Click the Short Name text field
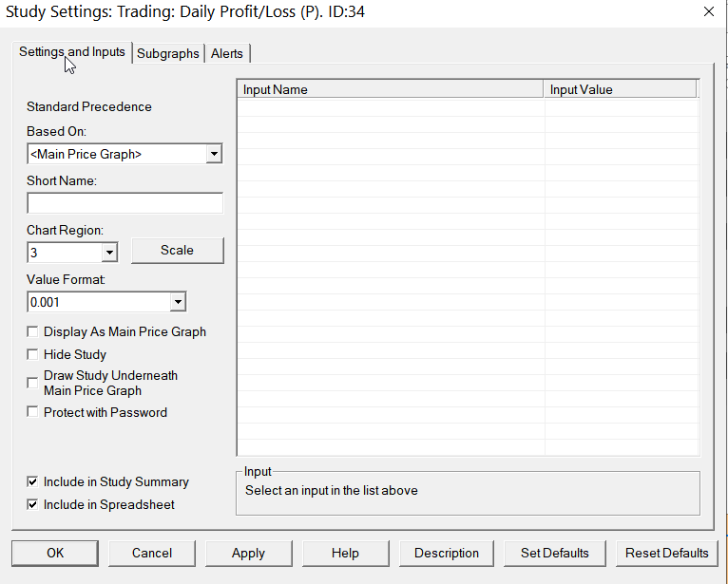 (x=125, y=203)
